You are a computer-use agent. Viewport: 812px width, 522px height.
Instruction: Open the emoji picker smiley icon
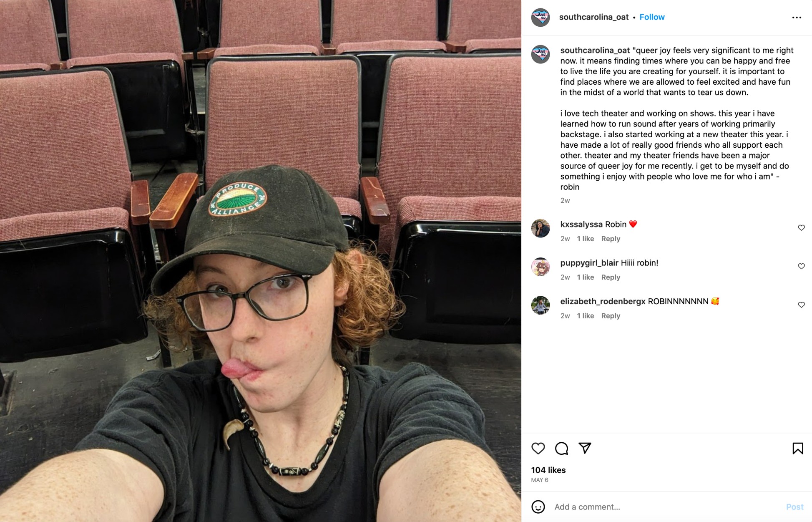pos(538,507)
